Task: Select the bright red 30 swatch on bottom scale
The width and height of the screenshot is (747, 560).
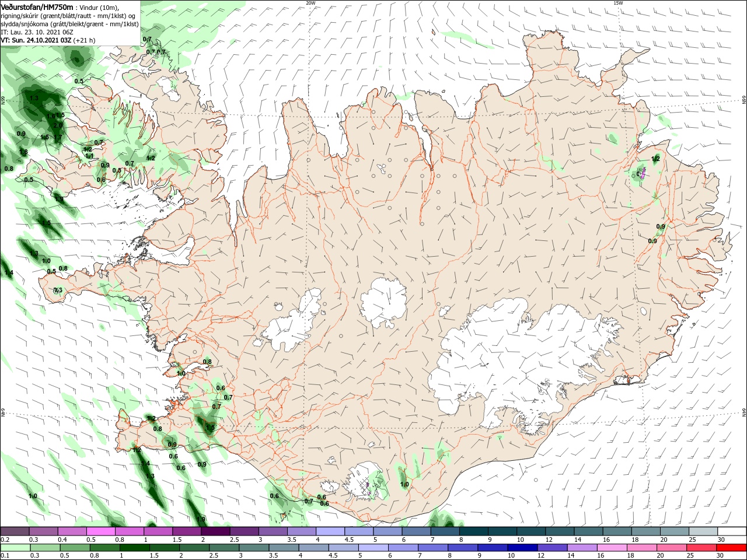Action: click(x=732, y=548)
